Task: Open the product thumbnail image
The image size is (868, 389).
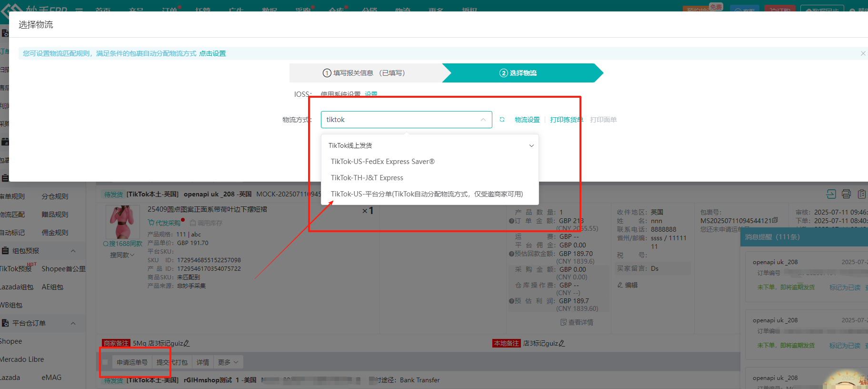Action: pos(122,222)
